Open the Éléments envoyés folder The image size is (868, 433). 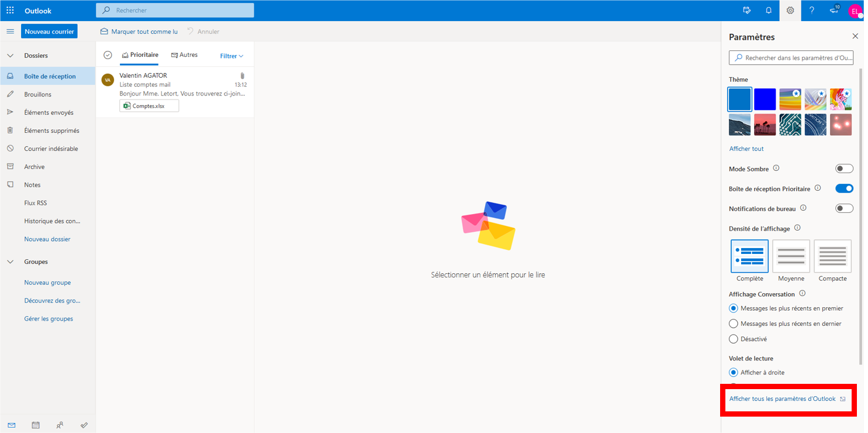(x=48, y=112)
